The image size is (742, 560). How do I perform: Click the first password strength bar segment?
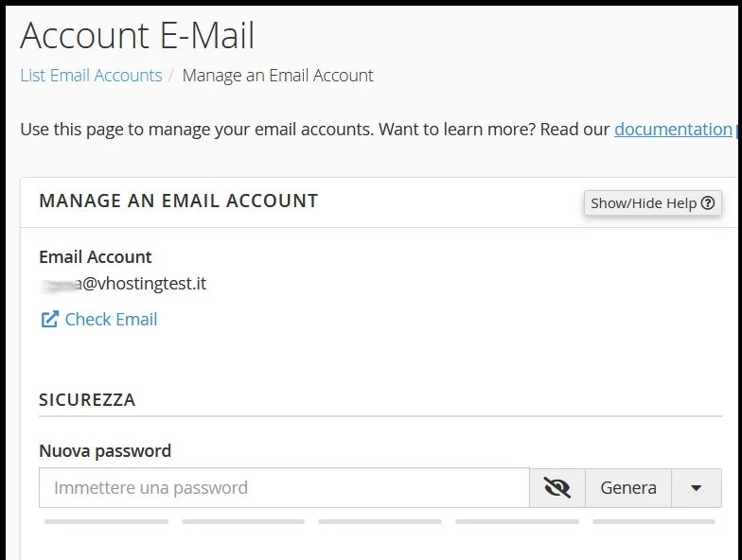(x=106, y=521)
